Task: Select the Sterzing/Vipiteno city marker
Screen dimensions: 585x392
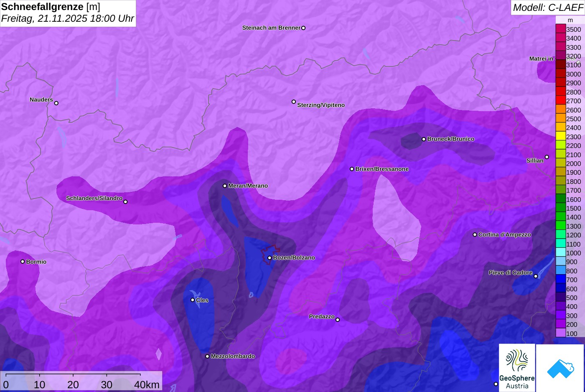Action: pyautogui.click(x=294, y=102)
